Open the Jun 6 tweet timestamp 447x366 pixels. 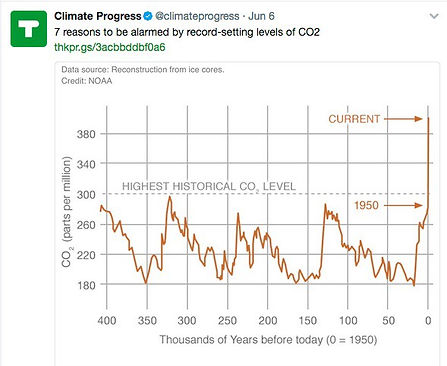(261, 16)
